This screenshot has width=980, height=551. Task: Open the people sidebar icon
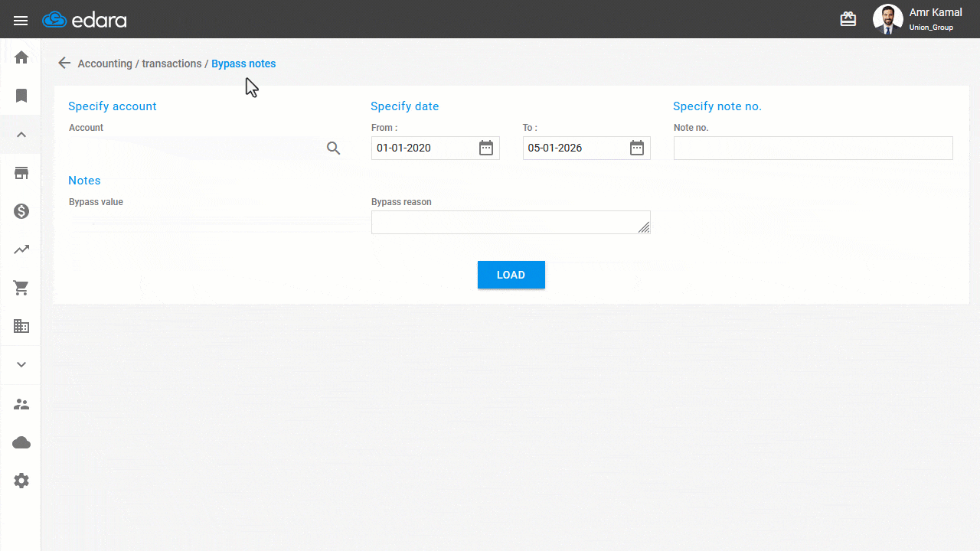[21, 404]
